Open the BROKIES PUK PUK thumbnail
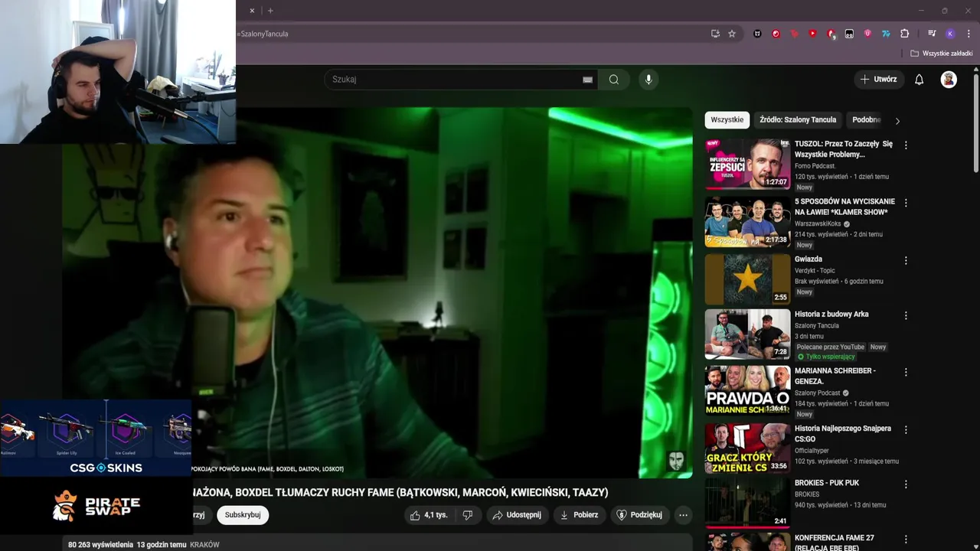980x551 pixels. (747, 504)
